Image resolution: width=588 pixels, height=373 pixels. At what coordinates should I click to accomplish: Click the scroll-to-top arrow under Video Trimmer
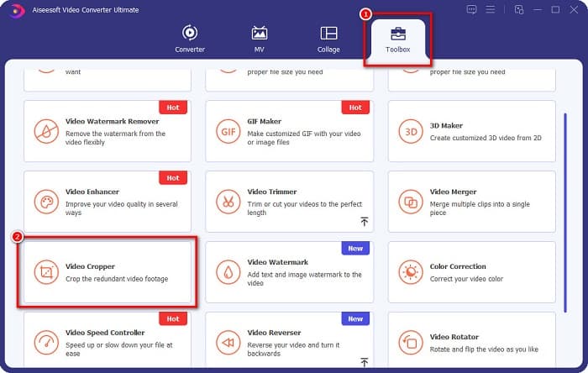(x=364, y=222)
